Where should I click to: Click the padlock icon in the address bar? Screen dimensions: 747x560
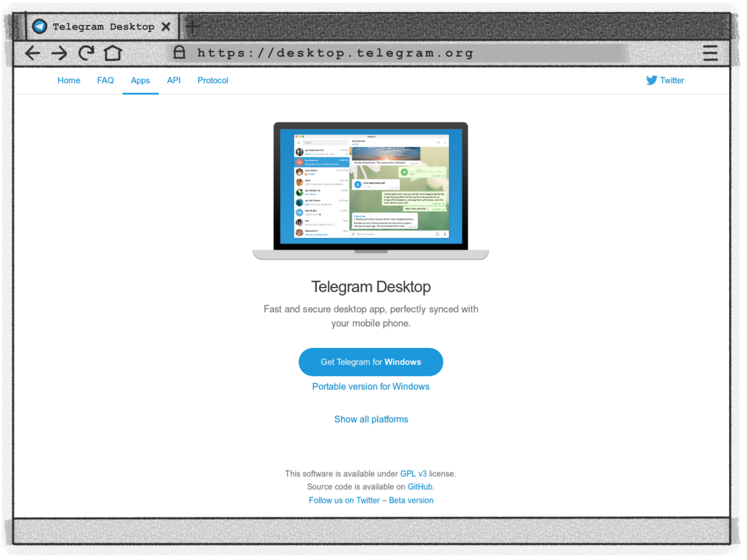tap(179, 52)
